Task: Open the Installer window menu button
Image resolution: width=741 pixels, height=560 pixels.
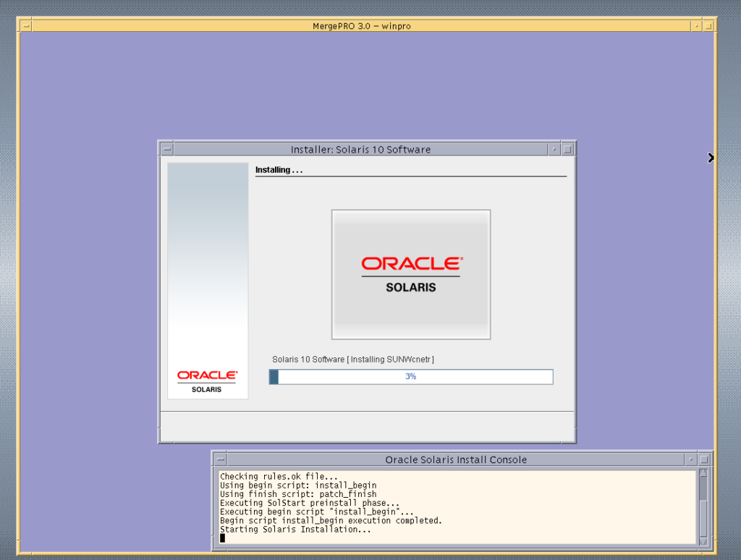Action: click(167, 150)
